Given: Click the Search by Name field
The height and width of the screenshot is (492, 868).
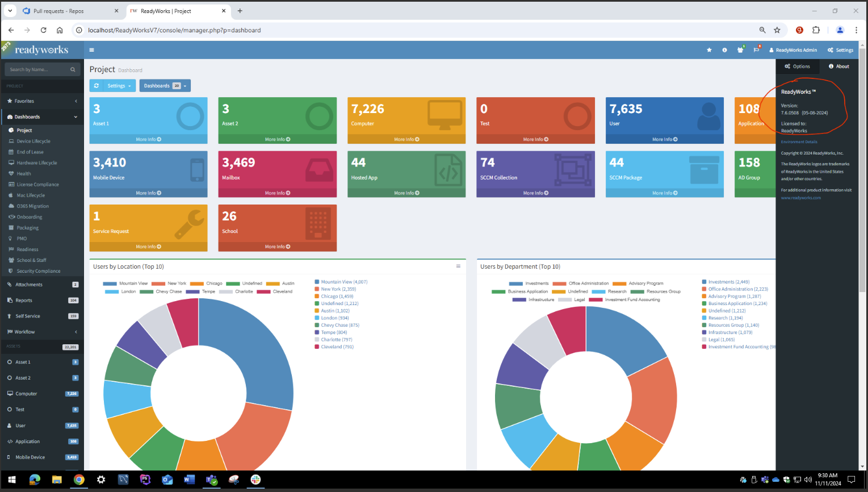Looking at the screenshot, I should pyautogui.click(x=37, y=69).
